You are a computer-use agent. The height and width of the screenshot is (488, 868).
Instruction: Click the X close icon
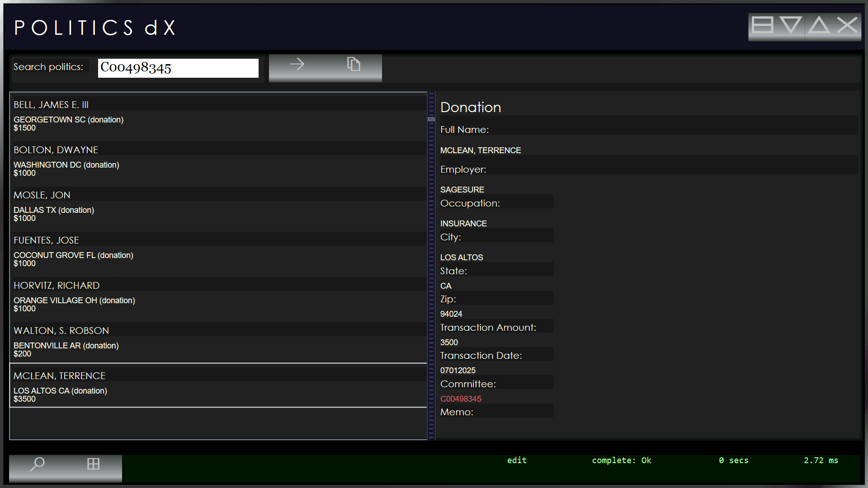pyautogui.click(x=847, y=25)
